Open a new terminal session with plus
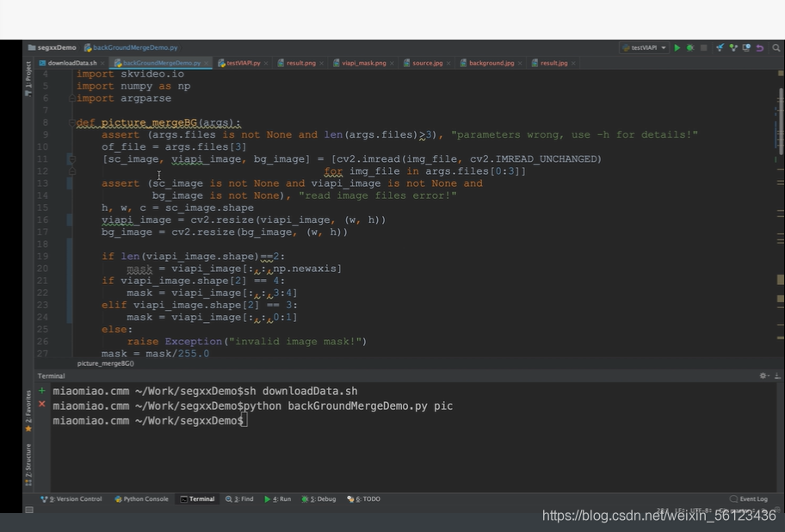The width and height of the screenshot is (785, 532). coord(42,391)
